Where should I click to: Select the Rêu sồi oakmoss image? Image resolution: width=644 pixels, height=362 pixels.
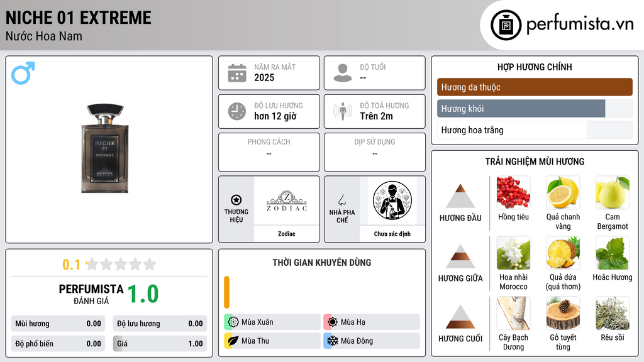[613, 313]
